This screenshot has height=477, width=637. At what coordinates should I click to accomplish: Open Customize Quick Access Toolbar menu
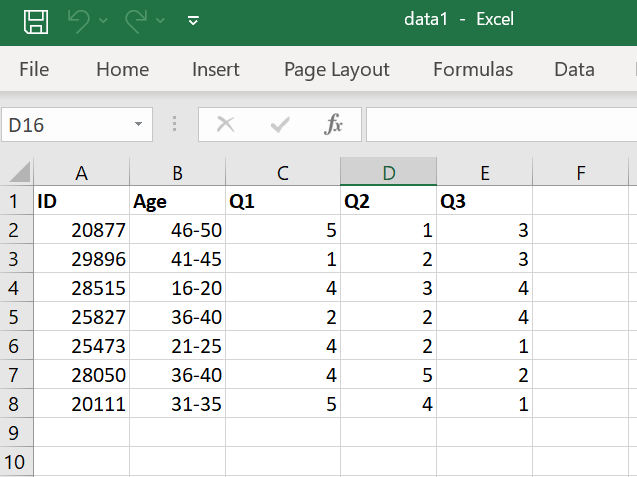(x=193, y=21)
